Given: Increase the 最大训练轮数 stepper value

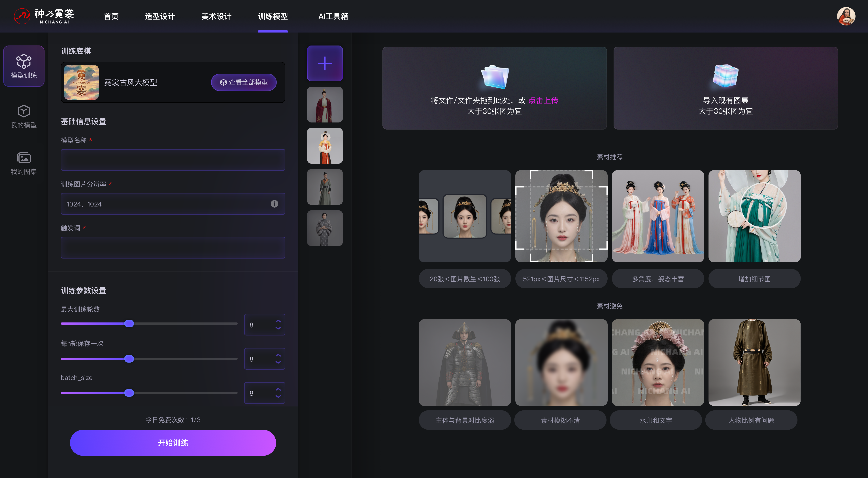Looking at the screenshot, I should (278, 321).
